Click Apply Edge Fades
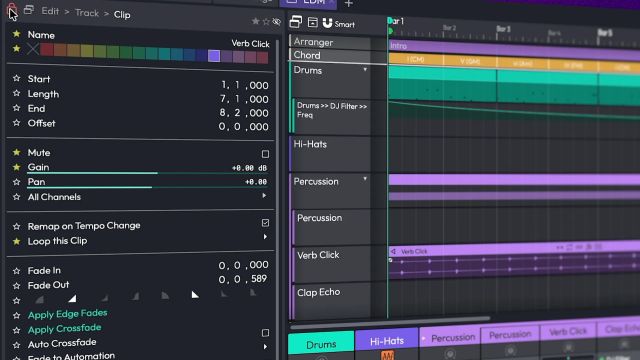 [67, 314]
